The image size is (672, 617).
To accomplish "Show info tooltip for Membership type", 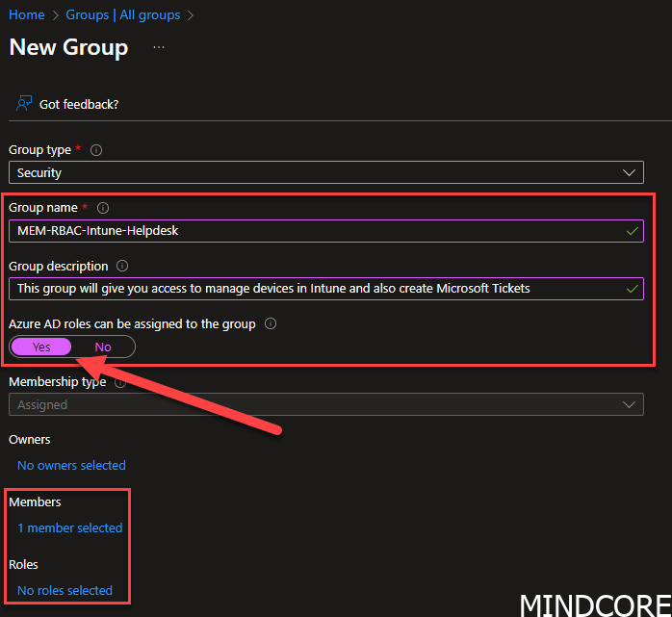I will [120, 382].
